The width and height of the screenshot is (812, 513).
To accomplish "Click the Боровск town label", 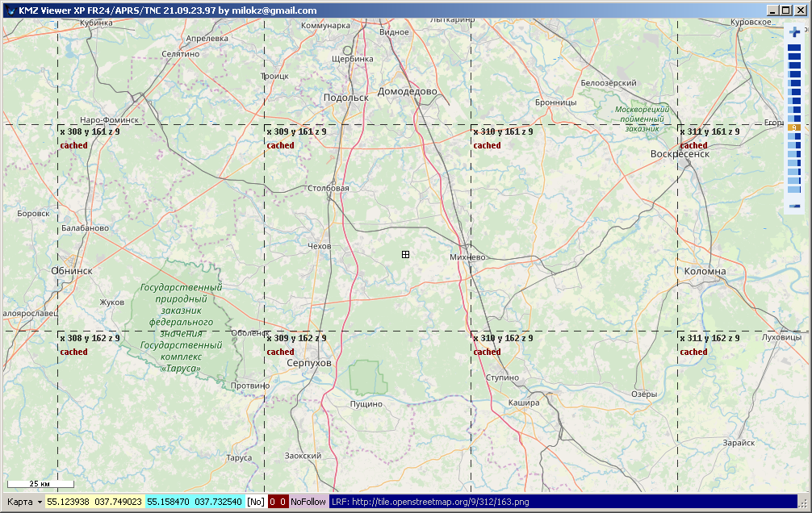I will [x=33, y=213].
